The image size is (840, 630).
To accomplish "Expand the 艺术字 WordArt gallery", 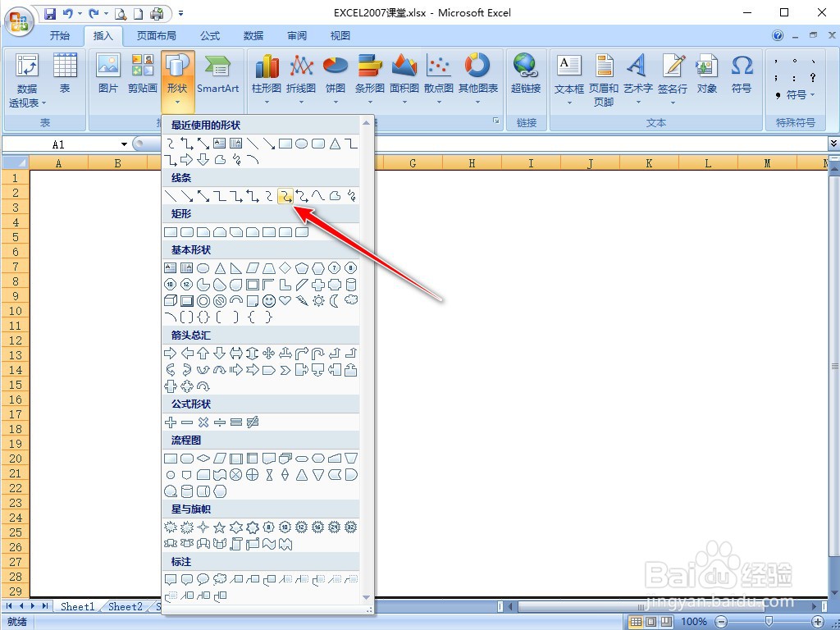I will click(x=638, y=80).
